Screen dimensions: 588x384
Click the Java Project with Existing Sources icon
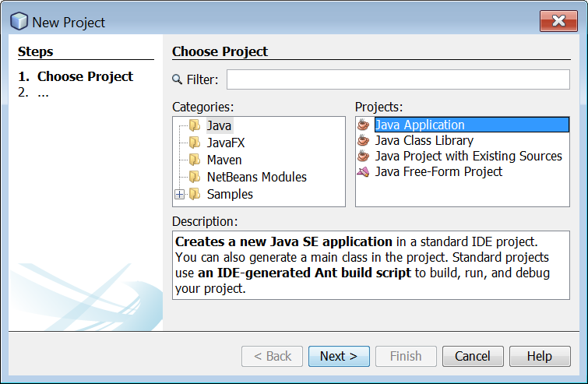click(363, 156)
